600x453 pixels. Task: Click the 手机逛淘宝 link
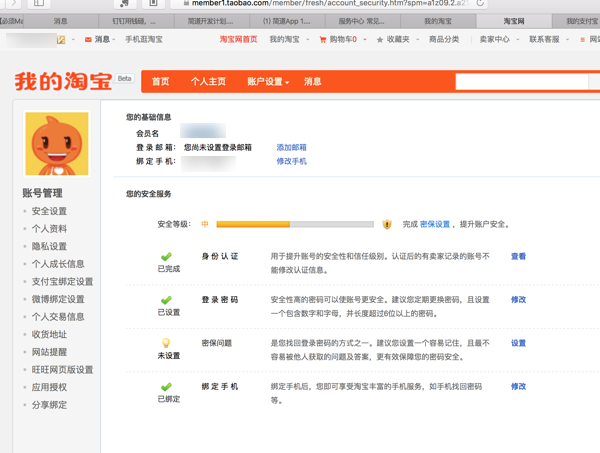[144, 39]
